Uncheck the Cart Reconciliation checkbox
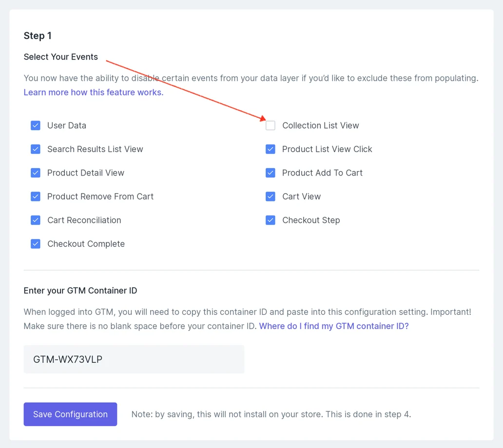Screen dimensions: 503x448 tap(36, 220)
